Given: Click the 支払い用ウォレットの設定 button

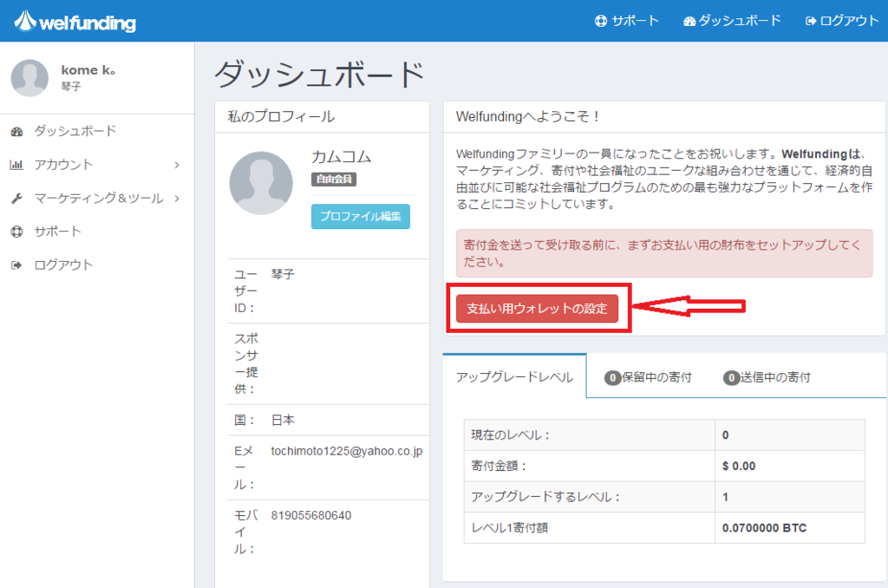Looking at the screenshot, I should [x=537, y=309].
